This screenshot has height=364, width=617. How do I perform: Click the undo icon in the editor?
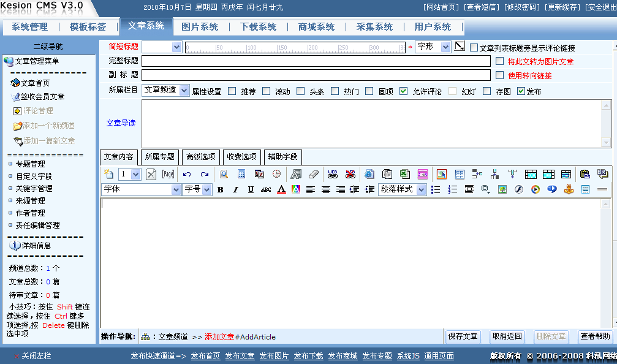point(186,173)
